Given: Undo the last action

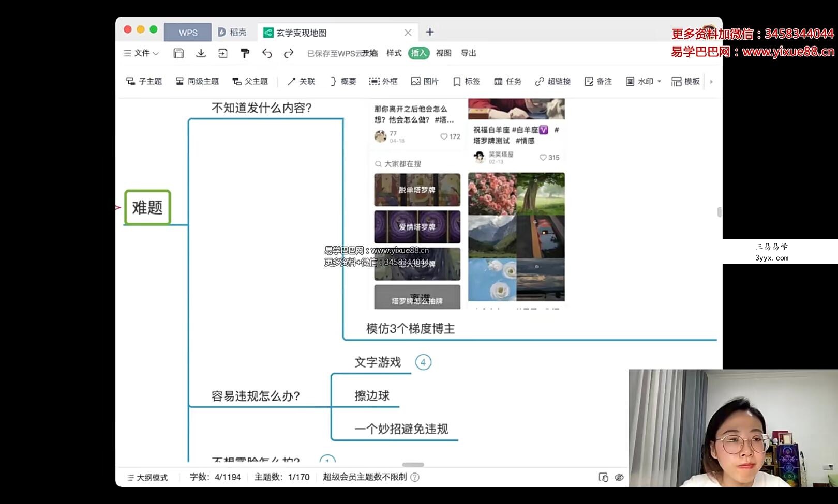Looking at the screenshot, I should [x=267, y=53].
